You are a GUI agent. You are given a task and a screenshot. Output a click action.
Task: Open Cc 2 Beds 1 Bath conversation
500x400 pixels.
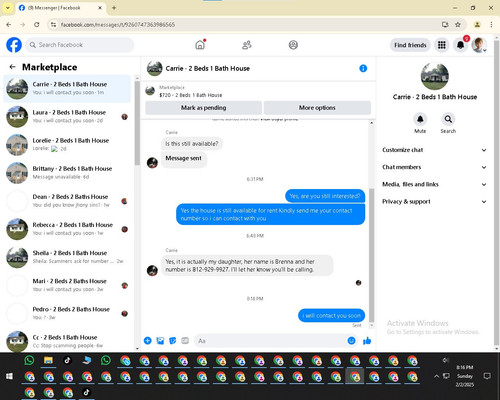coord(67,341)
